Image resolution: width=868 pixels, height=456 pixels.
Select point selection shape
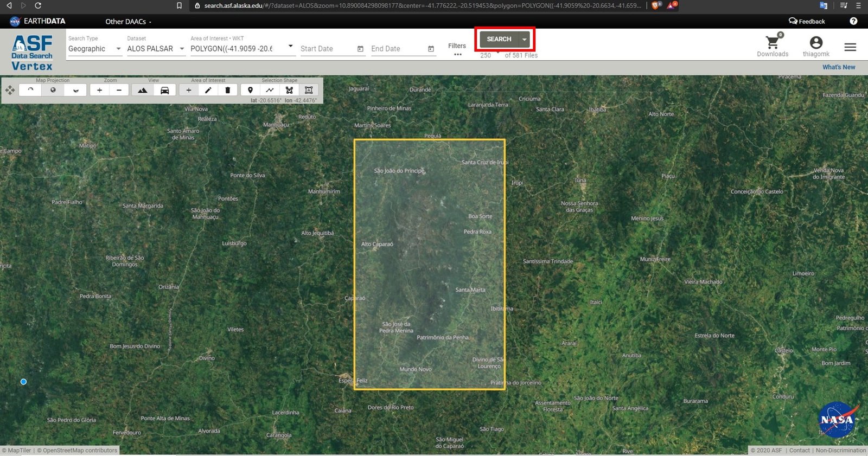point(250,90)
